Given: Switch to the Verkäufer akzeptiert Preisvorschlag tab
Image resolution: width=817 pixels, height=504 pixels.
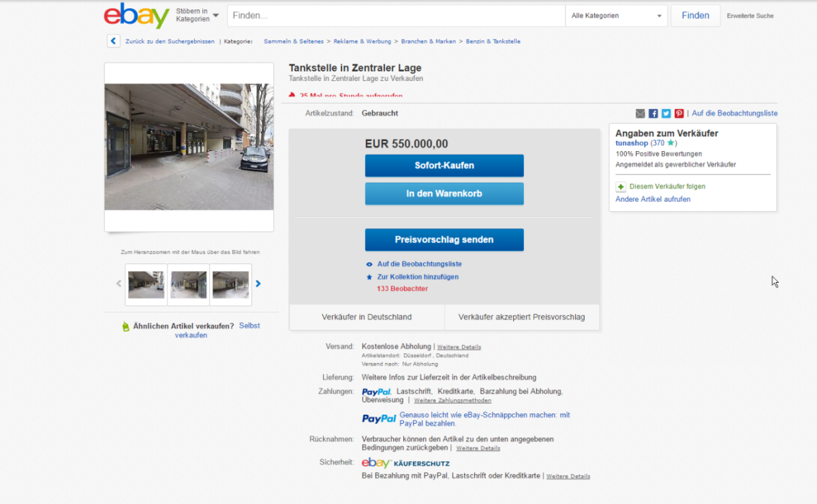Looking at the screenshot, I should point(522,317).
